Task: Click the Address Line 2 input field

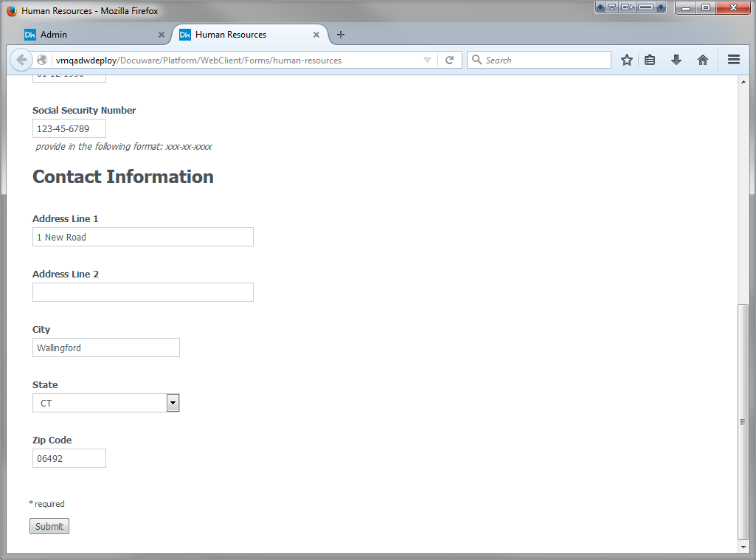Action: (142, 292)
